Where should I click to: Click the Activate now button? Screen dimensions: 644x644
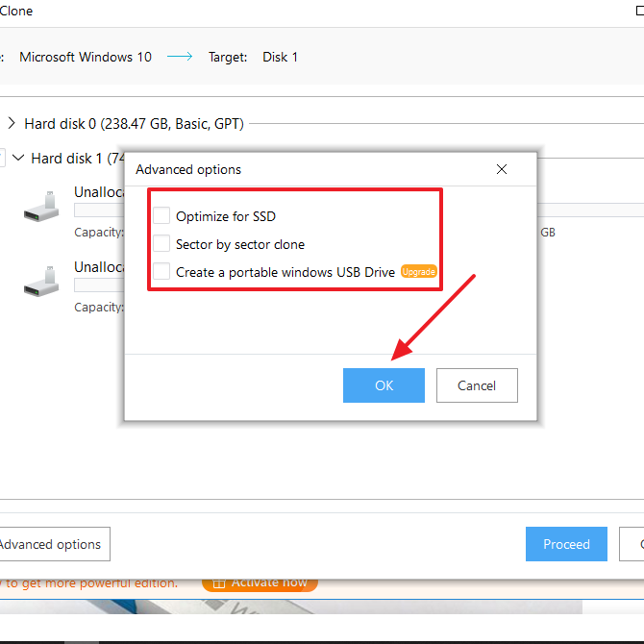pyautogui.click(x=260, y=583)
